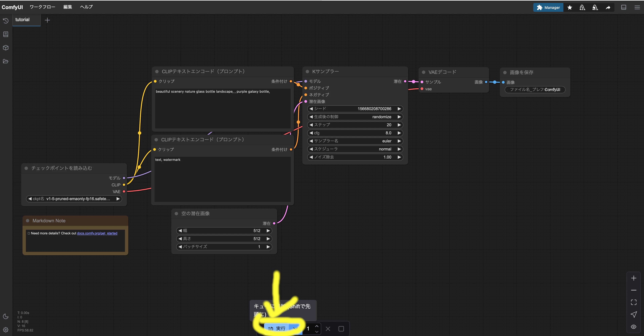Switch to the tutorial tab
The width and height of the screenshot is (644, 336).
(x=23, y=19)
